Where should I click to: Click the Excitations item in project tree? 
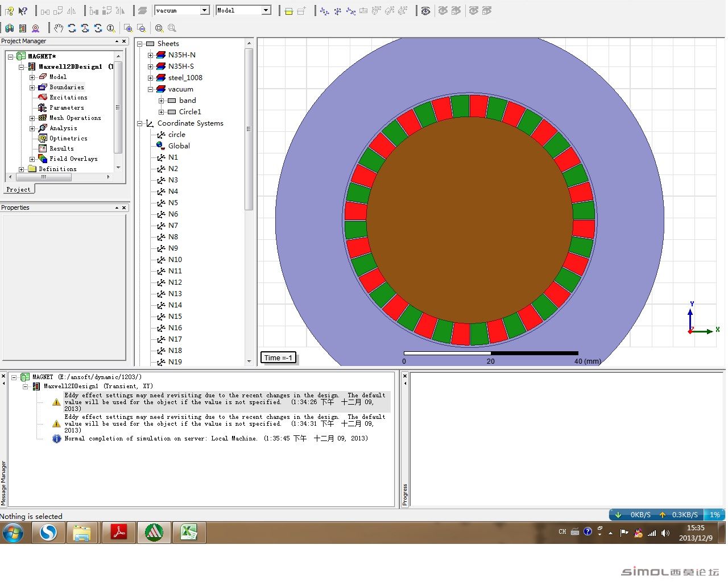68,97
